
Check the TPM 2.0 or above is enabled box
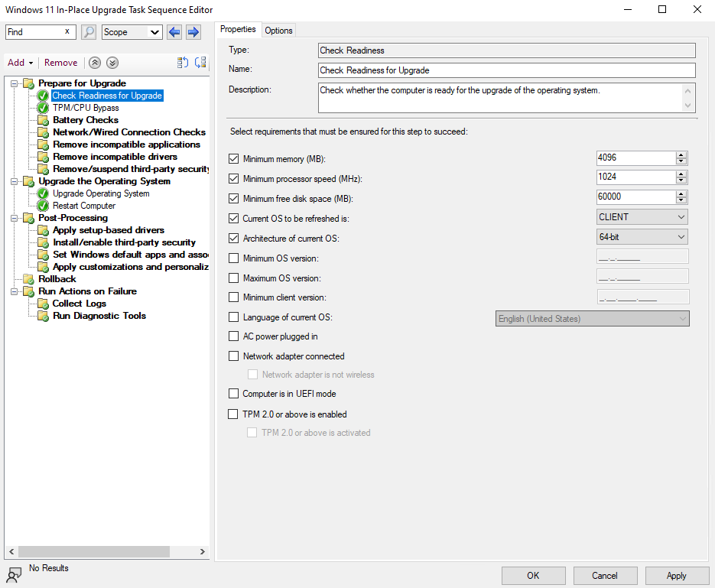pyautogui.click(x=234, y=414)
